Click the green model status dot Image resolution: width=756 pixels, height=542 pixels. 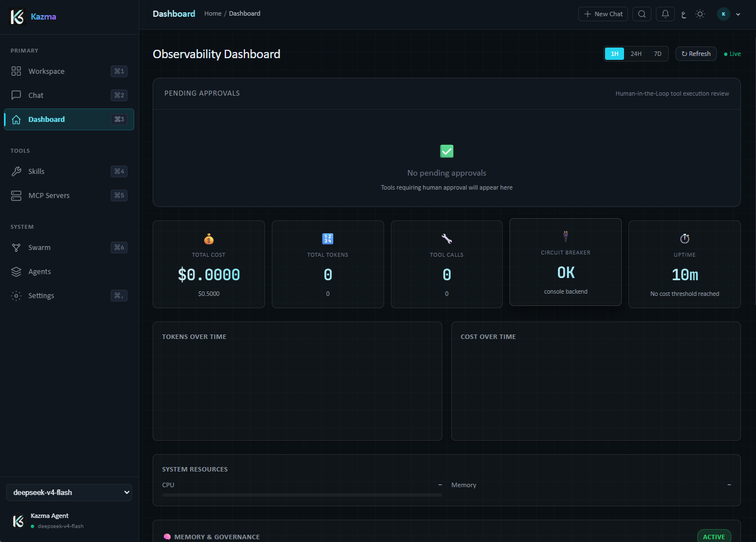(32, 526)
